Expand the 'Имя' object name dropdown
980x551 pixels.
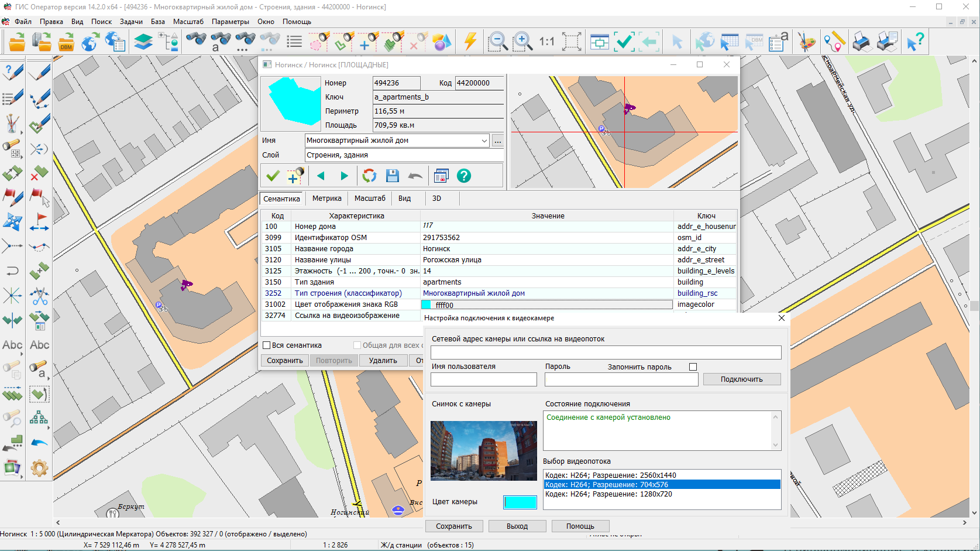click(x=484, y=141)
